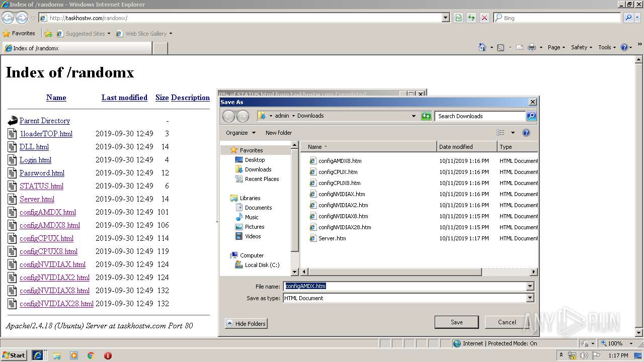Select Desktop in navigation pane
644x362 pixels.
tap(255, 160)
